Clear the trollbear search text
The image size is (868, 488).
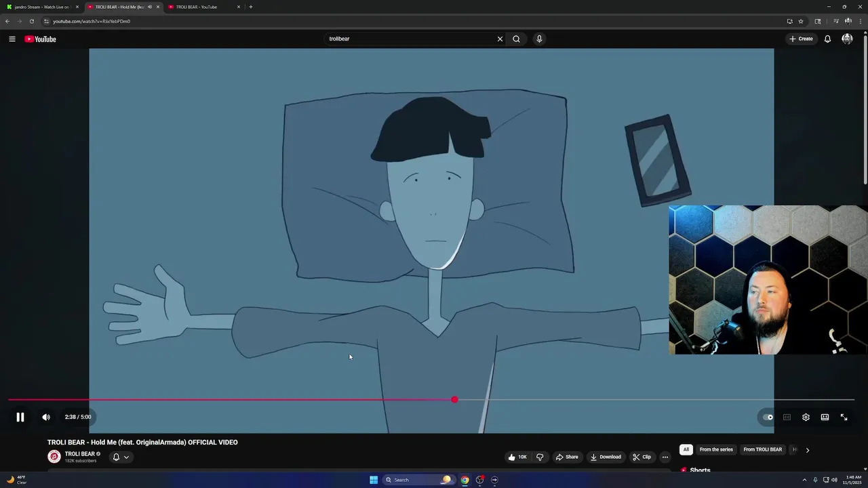click(500, 39)
